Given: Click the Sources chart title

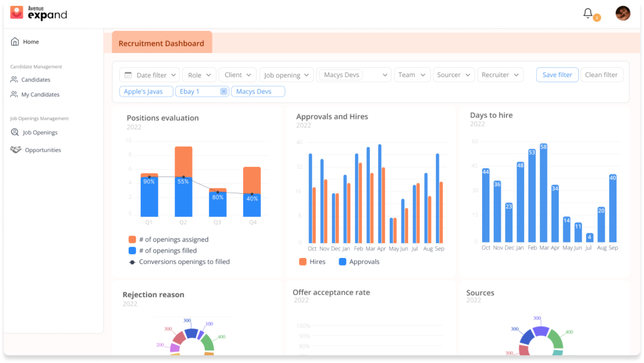Looking at the screenshot, I should (x=480, y=293).
